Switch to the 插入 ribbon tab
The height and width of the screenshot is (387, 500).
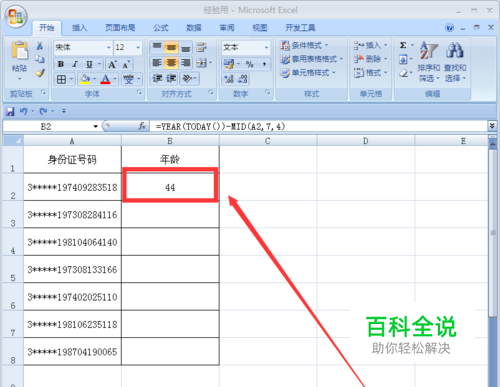tap(79, 28)
